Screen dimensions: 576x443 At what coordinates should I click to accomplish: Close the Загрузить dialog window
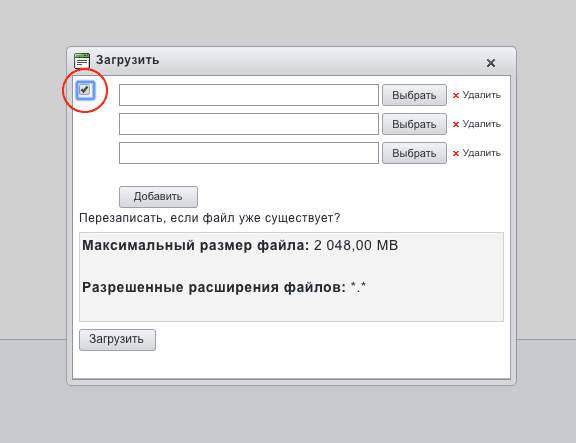(x=491, y=63)
